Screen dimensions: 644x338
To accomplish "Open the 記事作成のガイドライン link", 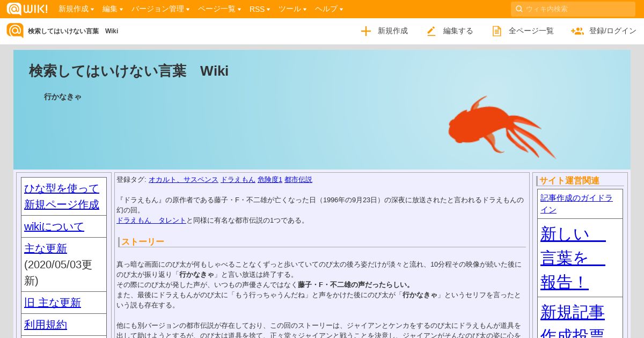I will click(x=576, y=203).
